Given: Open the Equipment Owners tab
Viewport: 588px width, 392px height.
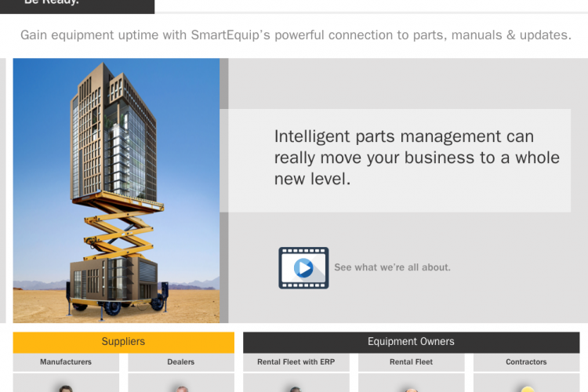Looking at the screenshot, I should tap(411, 342).
